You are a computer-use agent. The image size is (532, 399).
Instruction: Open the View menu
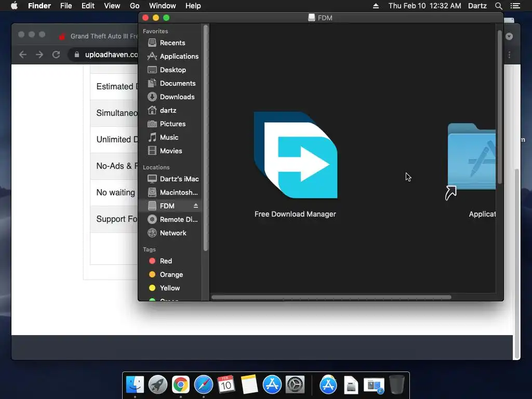coord(112,6)
